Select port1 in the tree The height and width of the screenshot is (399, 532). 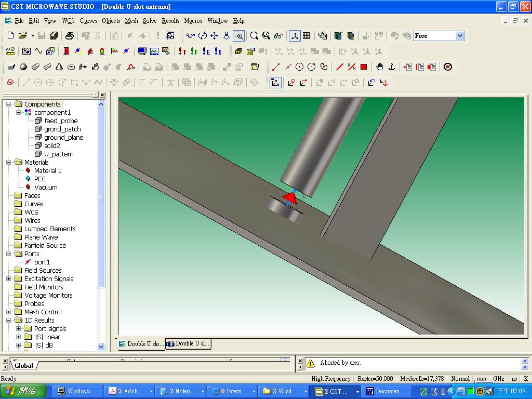(42, 262)
